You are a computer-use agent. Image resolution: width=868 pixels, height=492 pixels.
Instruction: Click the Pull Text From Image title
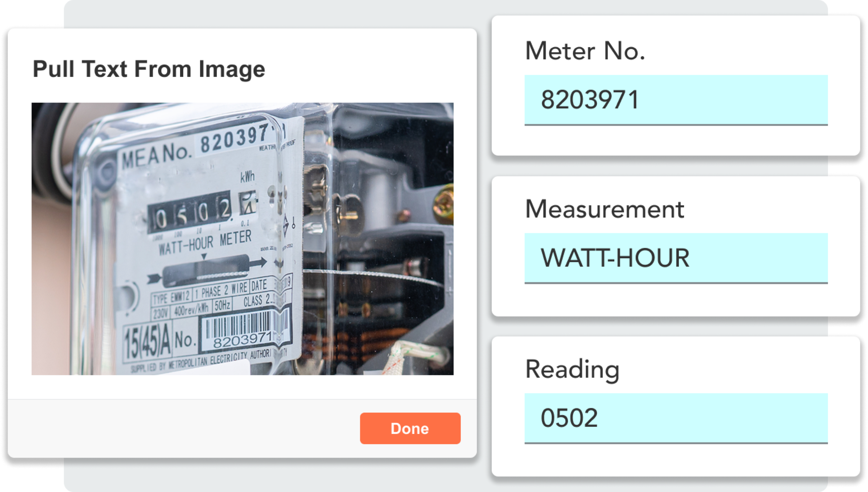click(x=149, y=70)
